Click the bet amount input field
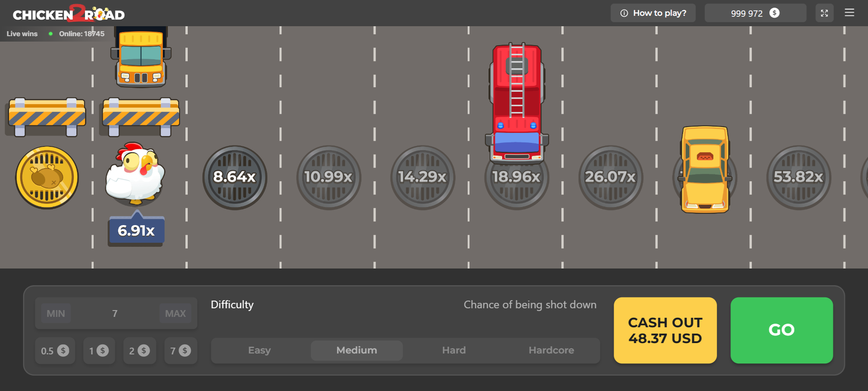 (x=115, y=313)
